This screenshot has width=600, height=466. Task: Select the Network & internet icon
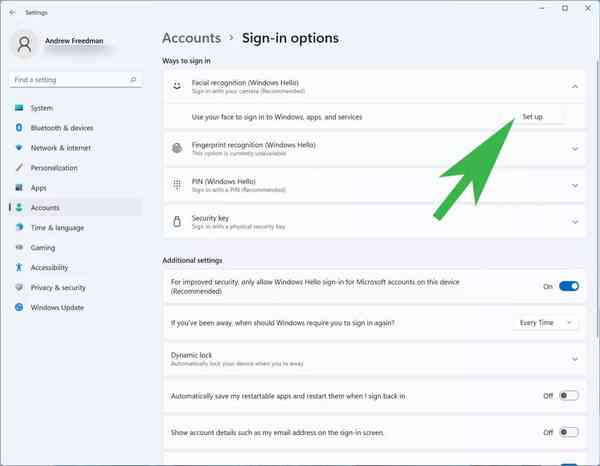coord(19,148)
